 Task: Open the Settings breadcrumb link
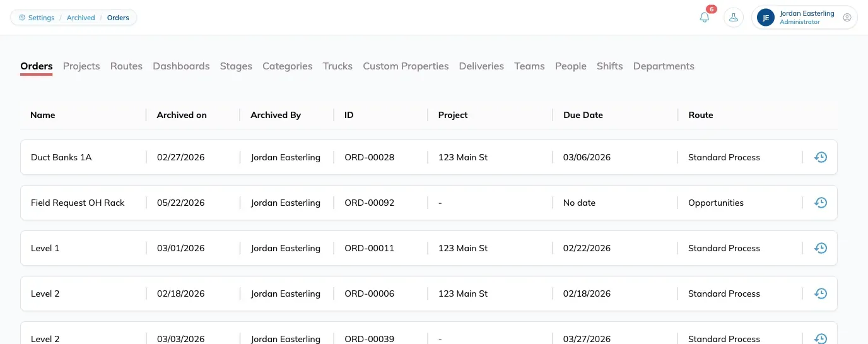42,18
